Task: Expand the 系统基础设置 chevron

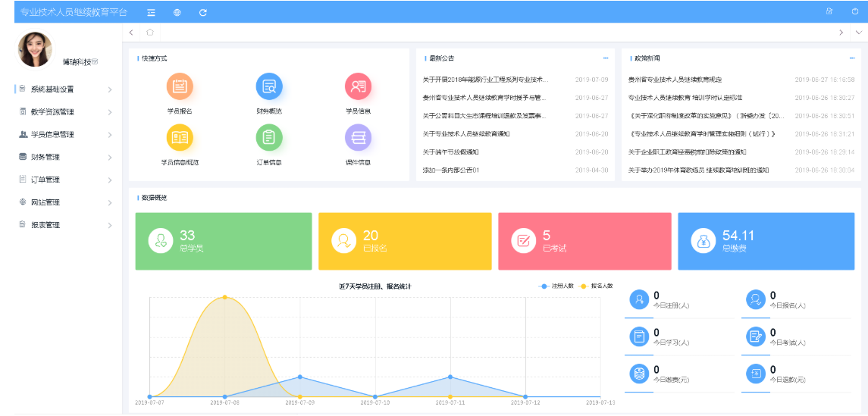Action: coord(110,89)
